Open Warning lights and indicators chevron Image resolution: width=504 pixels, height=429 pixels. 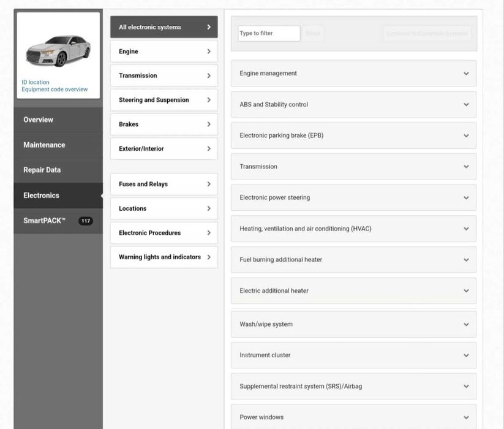coord(209,257)
